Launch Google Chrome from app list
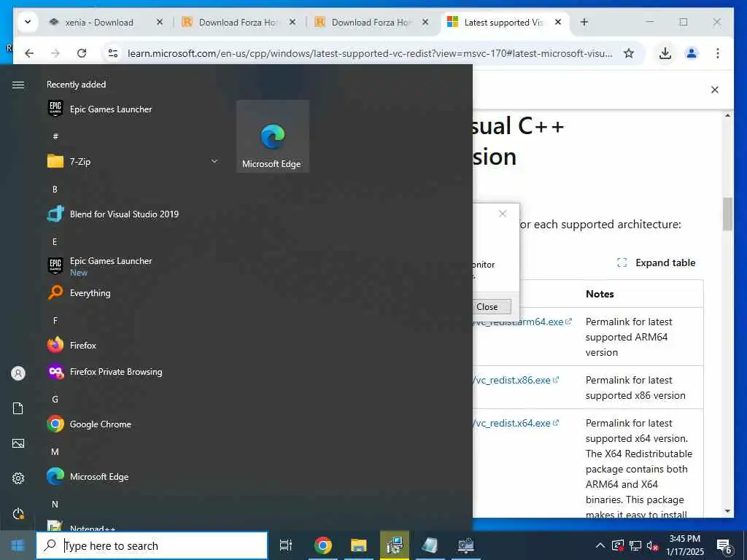747x560 pixels. click(89, 424)
